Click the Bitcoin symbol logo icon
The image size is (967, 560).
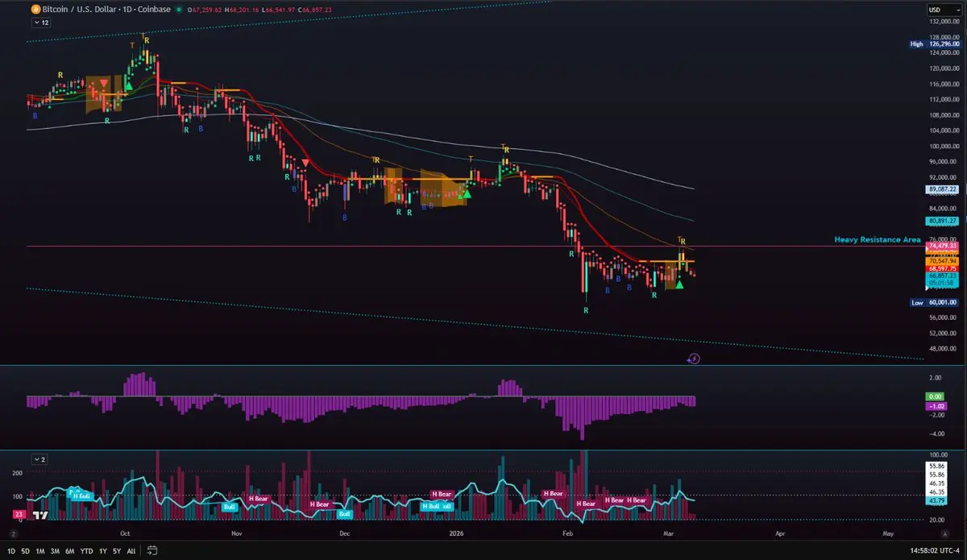coord(35,10)
